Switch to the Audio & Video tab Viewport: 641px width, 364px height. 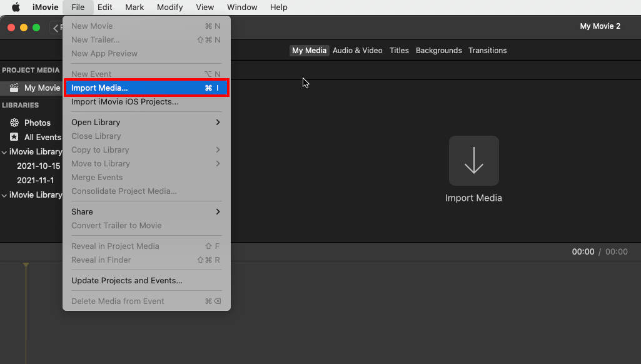(x=358, y=50)
